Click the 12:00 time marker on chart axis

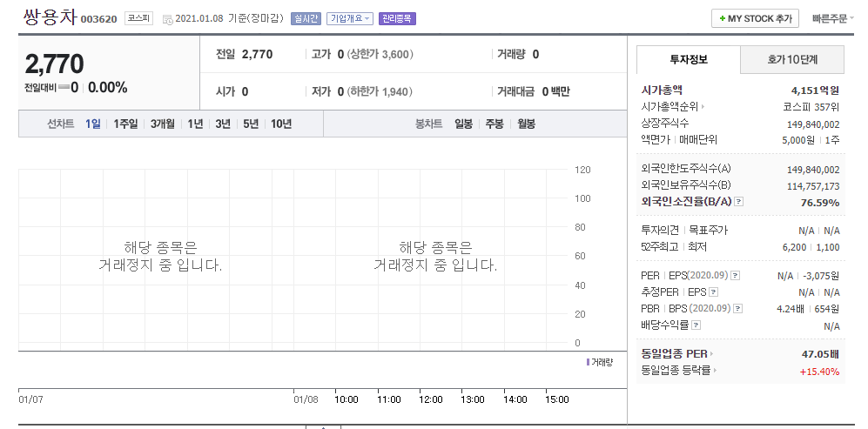[431, 399]
